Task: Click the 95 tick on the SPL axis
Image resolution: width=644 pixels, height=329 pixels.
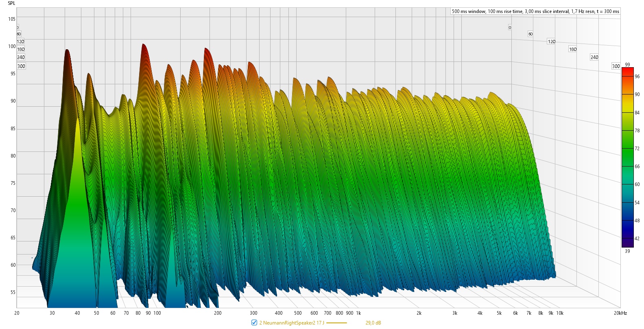Action: [13, 74]
